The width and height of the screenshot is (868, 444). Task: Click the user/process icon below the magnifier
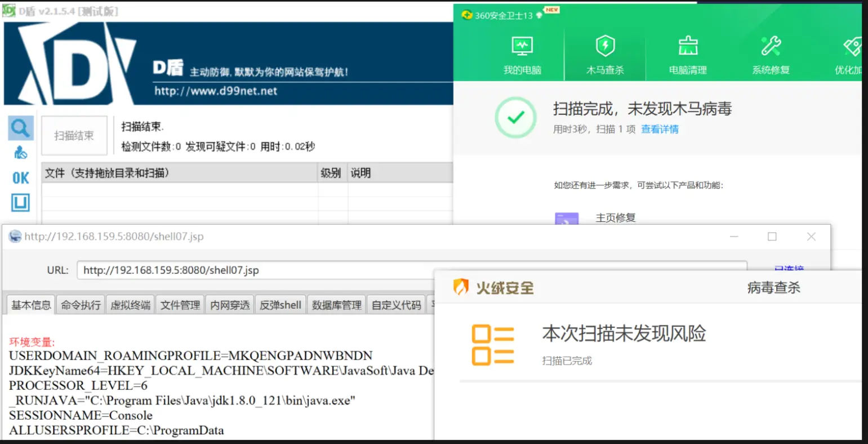[21, 153]
